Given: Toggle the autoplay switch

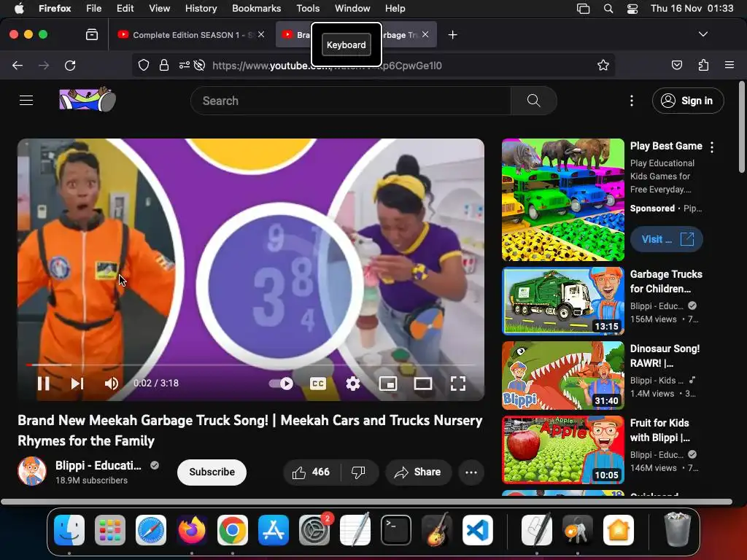Looking at the screenshot, I should 281,384.
